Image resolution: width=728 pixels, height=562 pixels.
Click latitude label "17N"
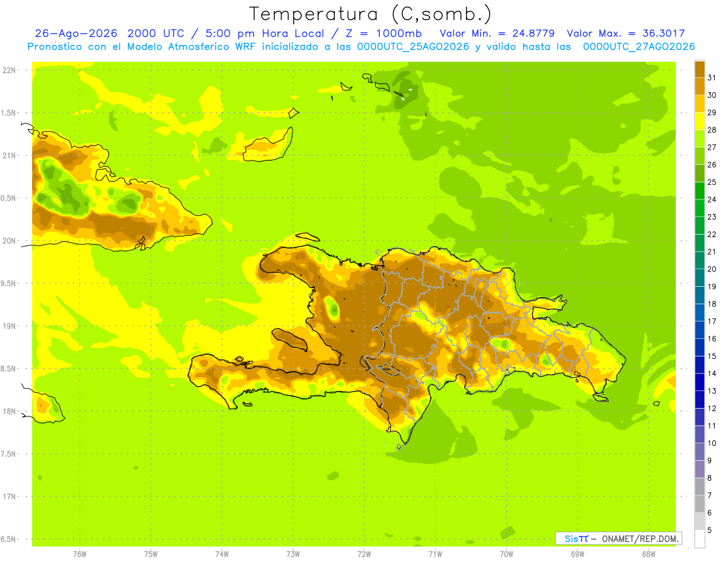click(x=9, y=497)
